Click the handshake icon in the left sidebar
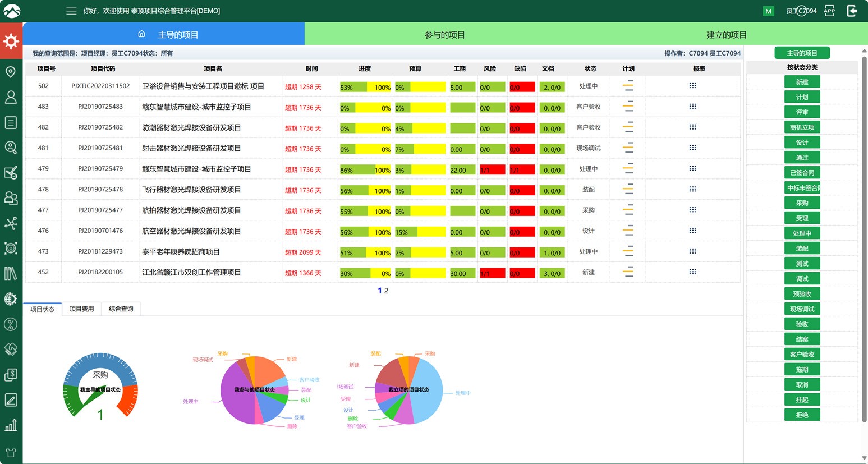Viewport: 868px width, 464px height. click(x=11, y=349)
